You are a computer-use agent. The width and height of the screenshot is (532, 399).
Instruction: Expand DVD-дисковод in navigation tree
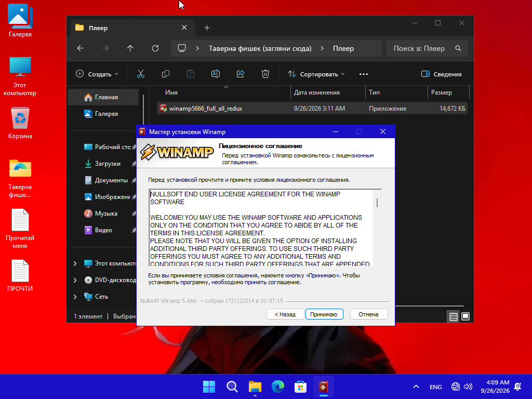pyautogui.click(x=75, y=280)
